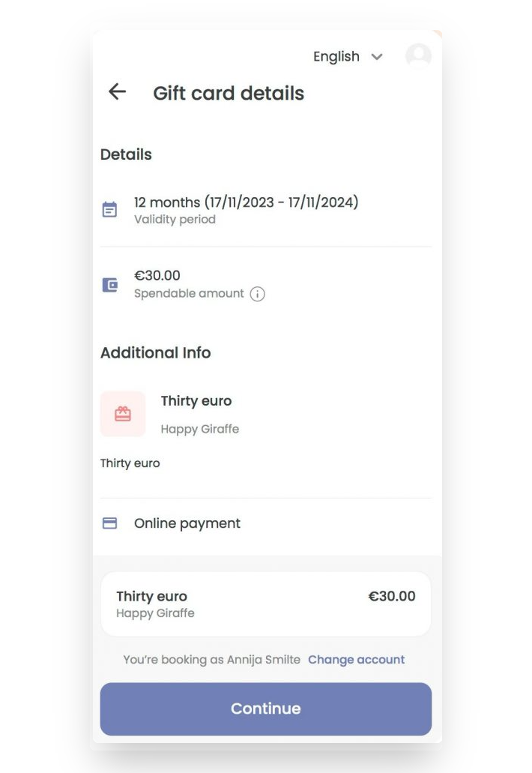532x773 pixels.
Task: Open the English language dropdown
Action: pos(336,56)
